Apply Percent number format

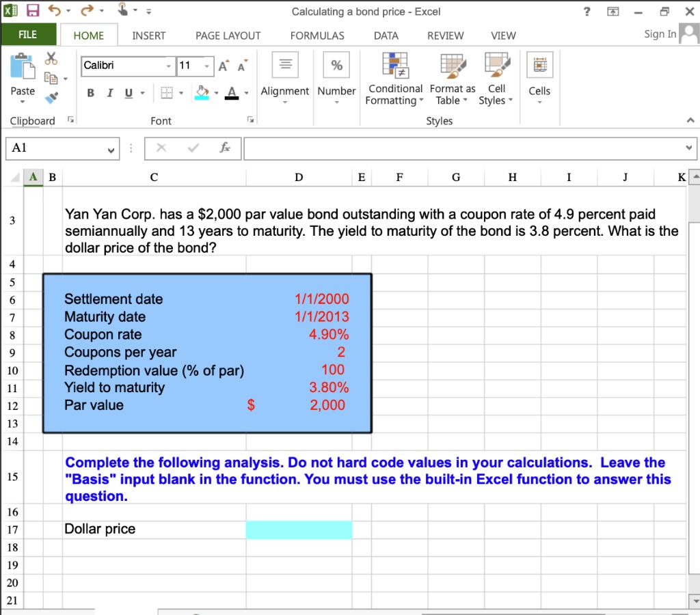click(x=336, y=65)
